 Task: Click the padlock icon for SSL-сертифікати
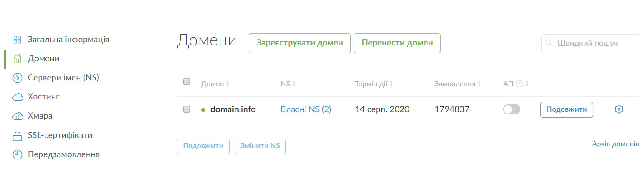click(17, 136)
